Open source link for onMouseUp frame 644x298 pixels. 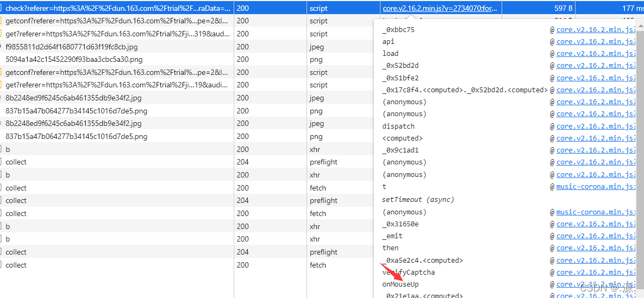click(x=596, y=284)
